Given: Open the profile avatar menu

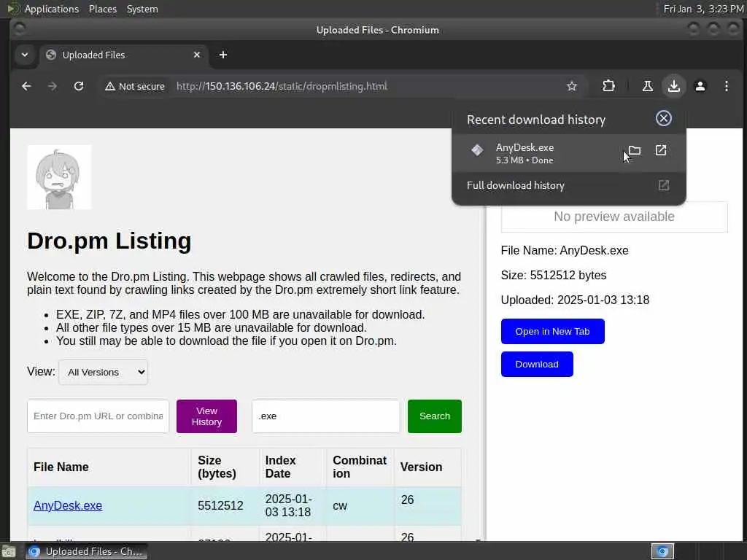Looking at the screenshot, I should [700, 86].
